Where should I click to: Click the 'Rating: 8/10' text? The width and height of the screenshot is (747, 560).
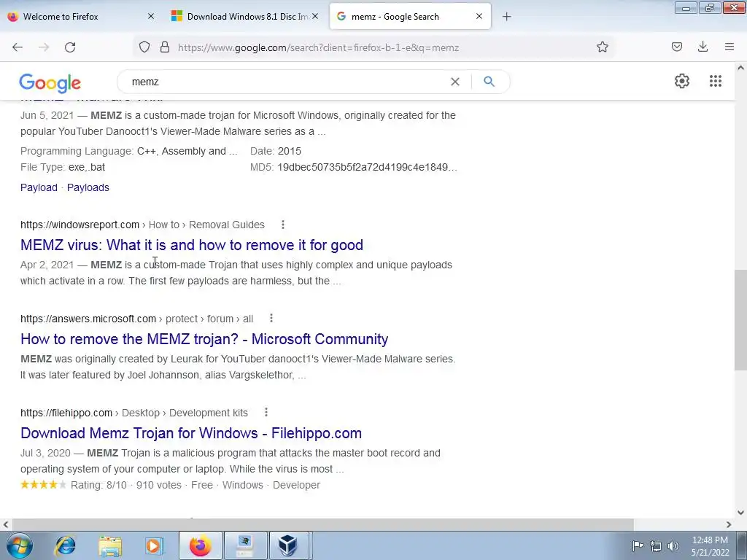(98, 485)
